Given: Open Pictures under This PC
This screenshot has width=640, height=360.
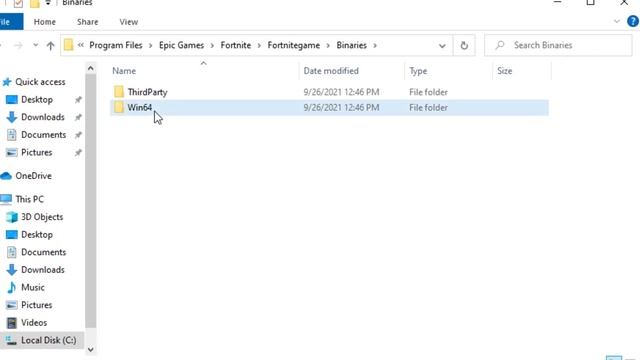Looking at the screenshot, I should (36, 305).
